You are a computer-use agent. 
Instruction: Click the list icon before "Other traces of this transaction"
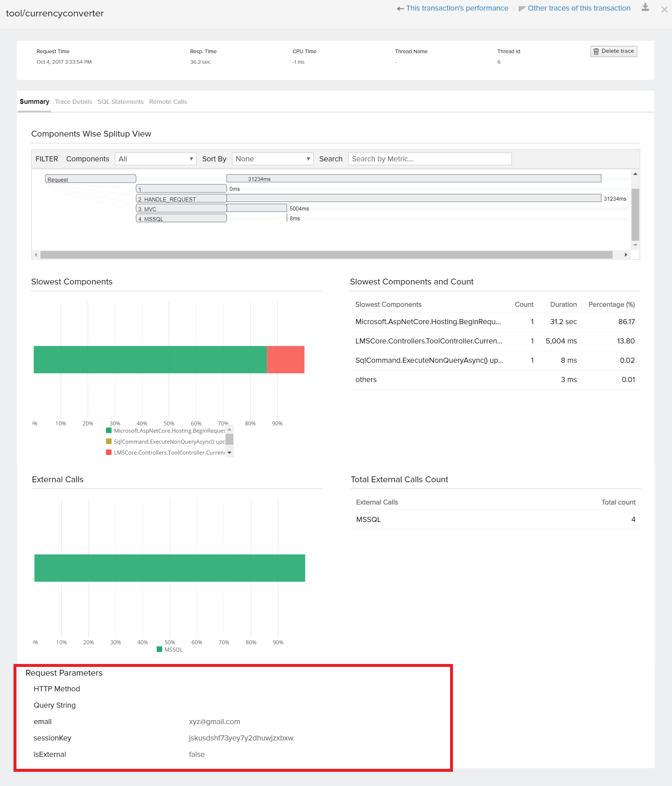(x=523, y=8)
